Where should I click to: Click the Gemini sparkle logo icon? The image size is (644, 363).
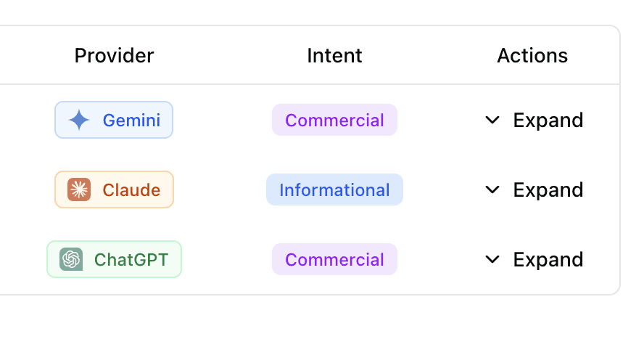[79, 120]
